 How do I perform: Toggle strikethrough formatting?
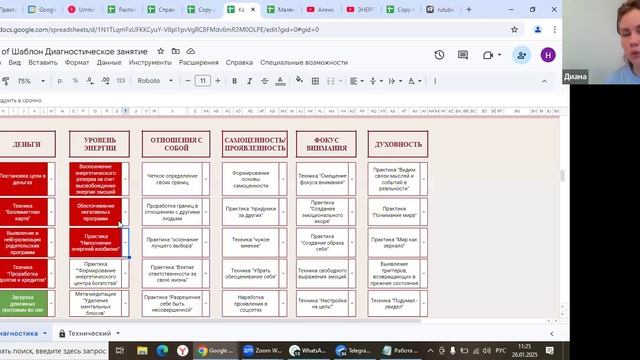pyautogui.click(x=264, y=81)
